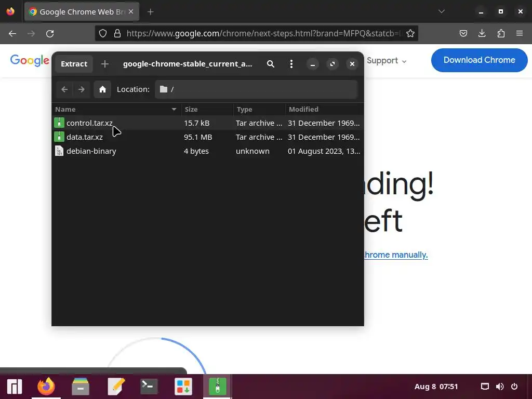Screen dimensions: 532x399
Task: Bookmark this page with star icon
Action: tap(410, 33)
